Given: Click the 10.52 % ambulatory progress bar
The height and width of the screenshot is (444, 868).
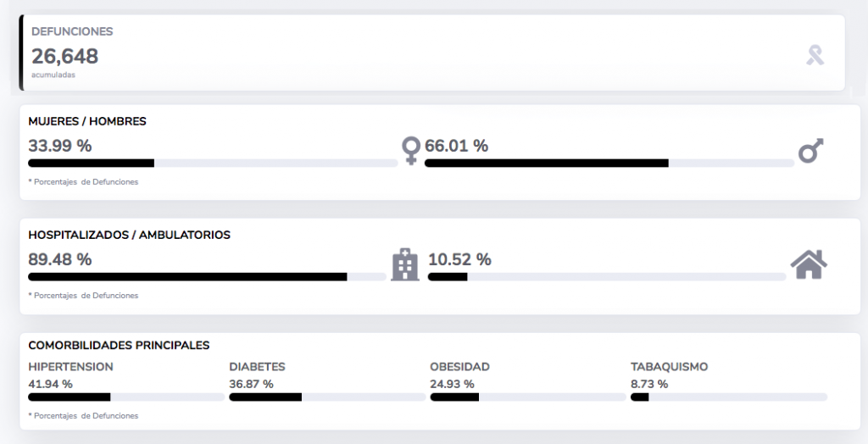Looking at the screenshot, I should coord(607,277).
